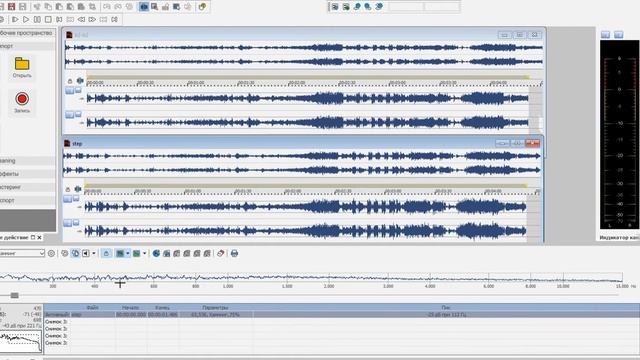This screenshot has width=640, height=360.
Task: Expand dropdown arrow next to speaker icon
Action: 94,253
